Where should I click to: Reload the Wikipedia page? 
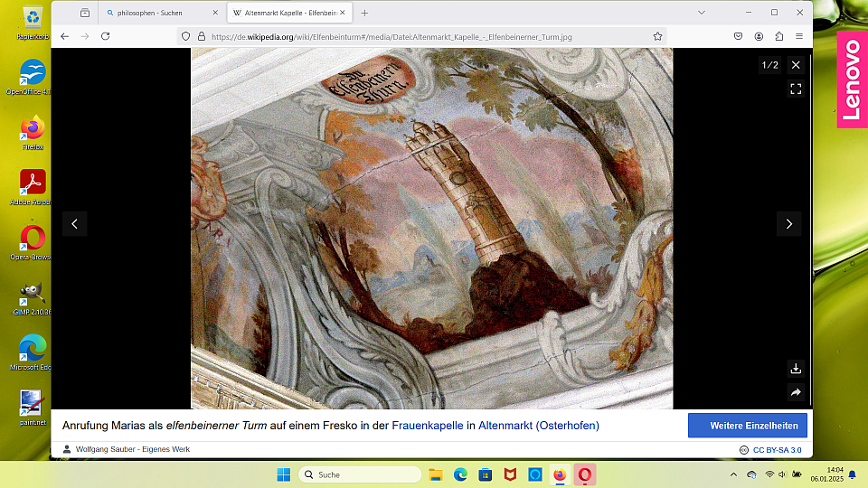coord(105,36)
